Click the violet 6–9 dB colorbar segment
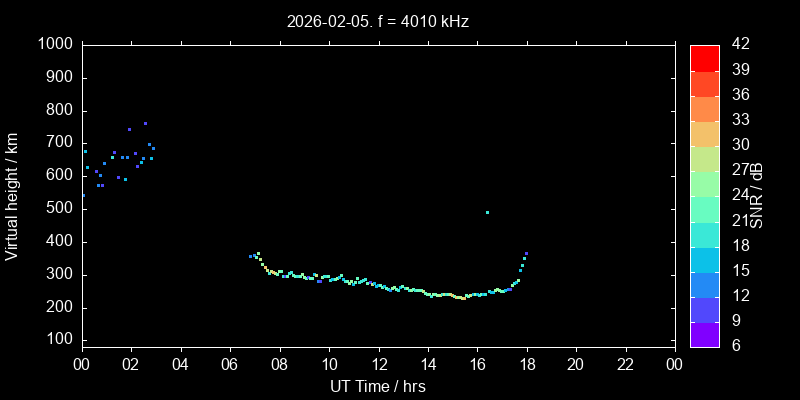 click(704, 334)
